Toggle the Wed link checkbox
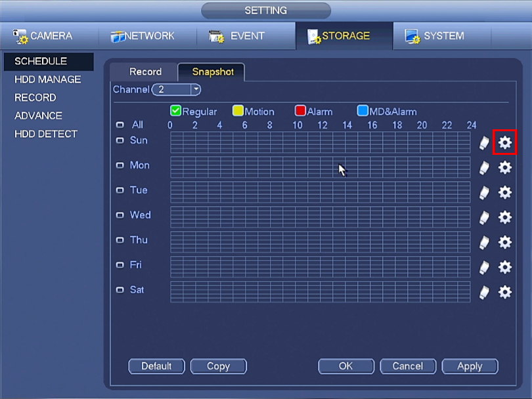Screen dimensions: 532x399 tap(120, 215)
